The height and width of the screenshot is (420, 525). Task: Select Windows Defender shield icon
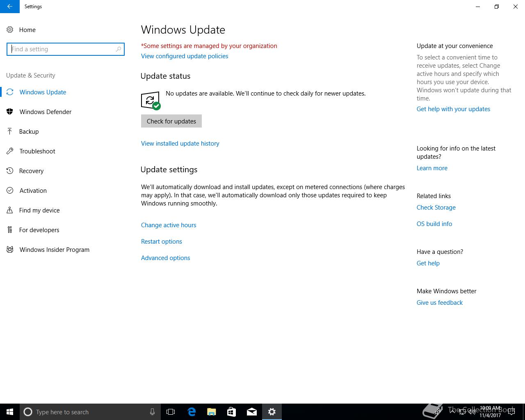click(x=10, y=112)
